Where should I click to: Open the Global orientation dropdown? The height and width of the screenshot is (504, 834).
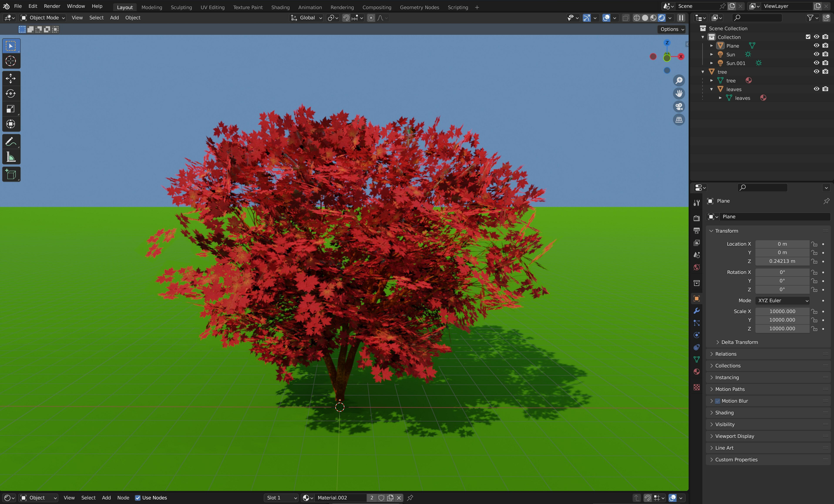pyautogui.click(x=307, y=18)
